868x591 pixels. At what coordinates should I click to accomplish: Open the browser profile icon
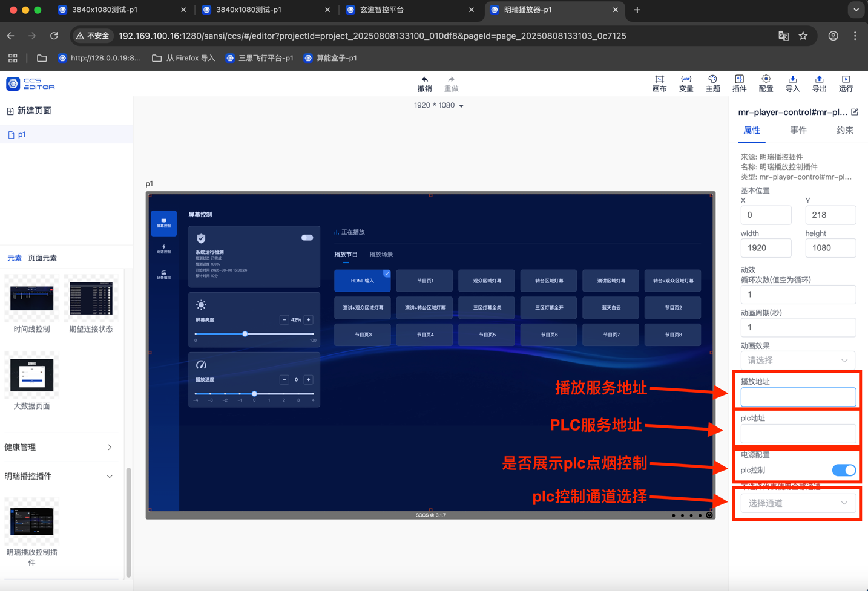pos(833,36)
